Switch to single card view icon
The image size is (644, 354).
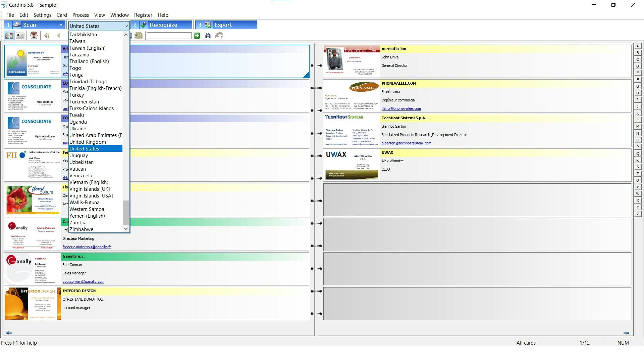[x=20, y=36]
